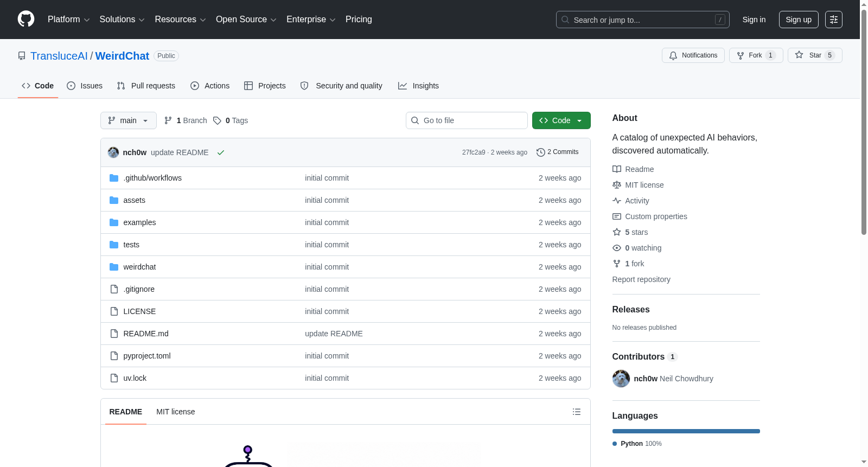Open the green Code dropdown button
868x467 pixels.
[561, 120]
